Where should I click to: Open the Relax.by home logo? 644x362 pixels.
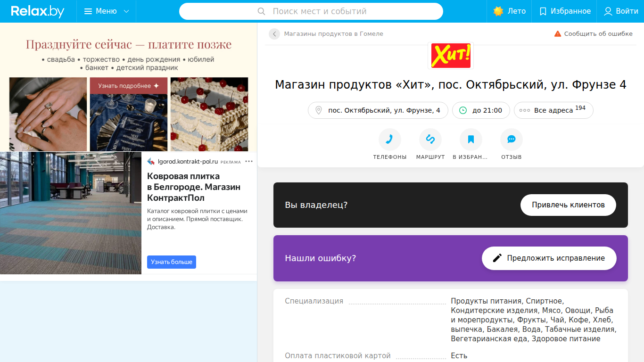pyautogui.click(x=38, y=11)
